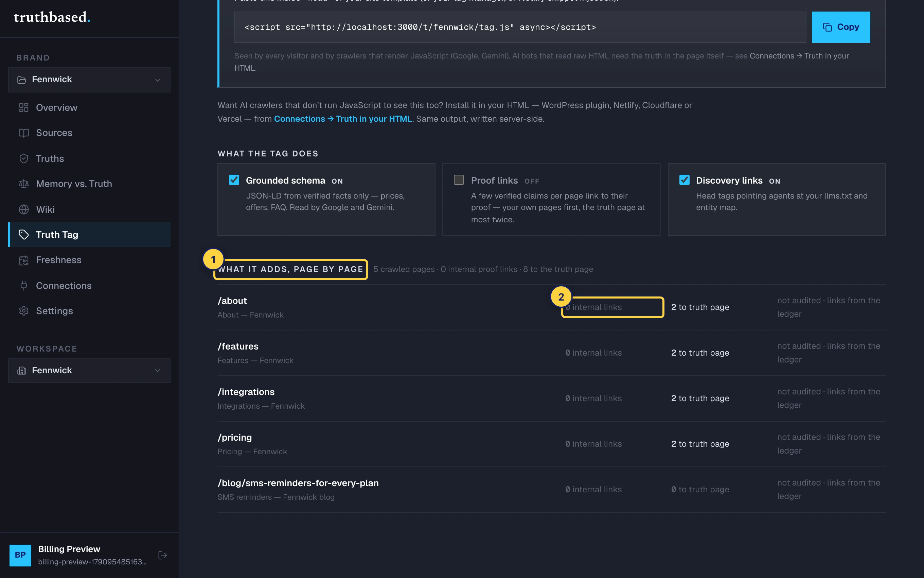Select Memory vs. Truth menu item
924x578 pixels.
click(x=89, y=184)
